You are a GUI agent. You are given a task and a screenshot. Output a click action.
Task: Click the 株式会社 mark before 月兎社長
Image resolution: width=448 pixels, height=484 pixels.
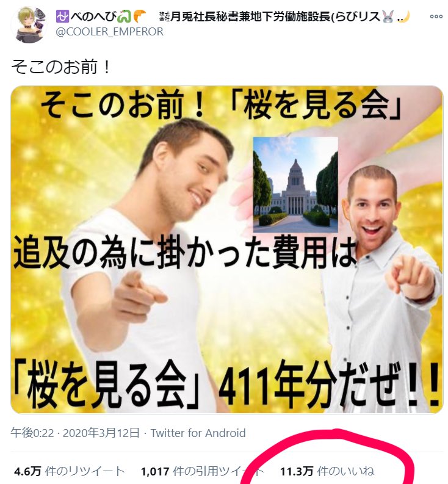pyautogui.click(x=164, y=16)
